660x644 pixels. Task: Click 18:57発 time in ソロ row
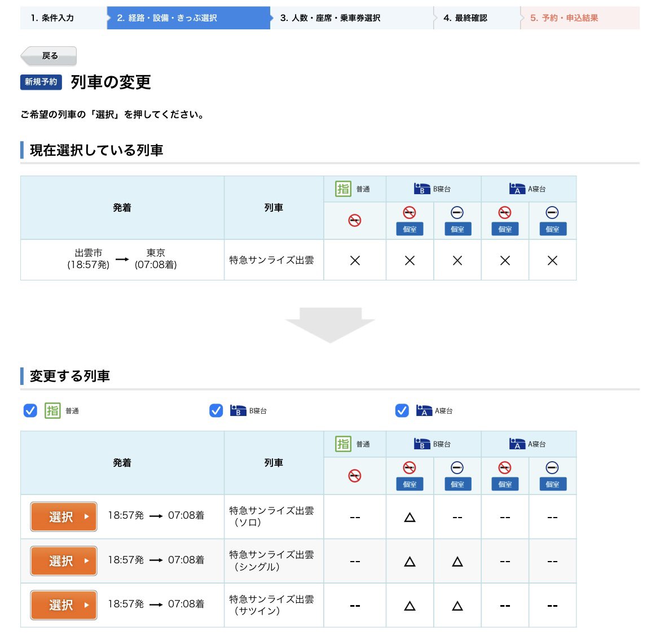[126, 515]
